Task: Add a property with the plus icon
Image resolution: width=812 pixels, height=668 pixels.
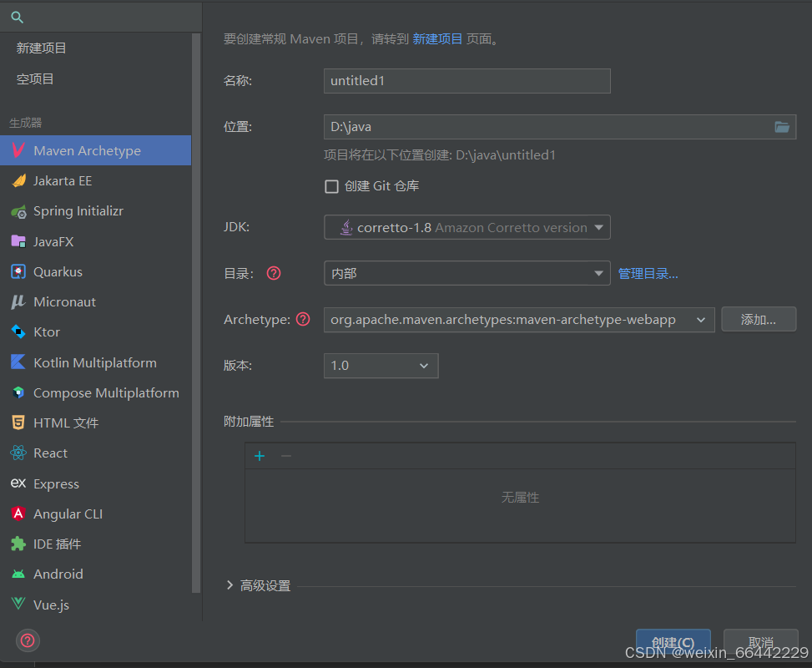Action: [x=260, y=456]
